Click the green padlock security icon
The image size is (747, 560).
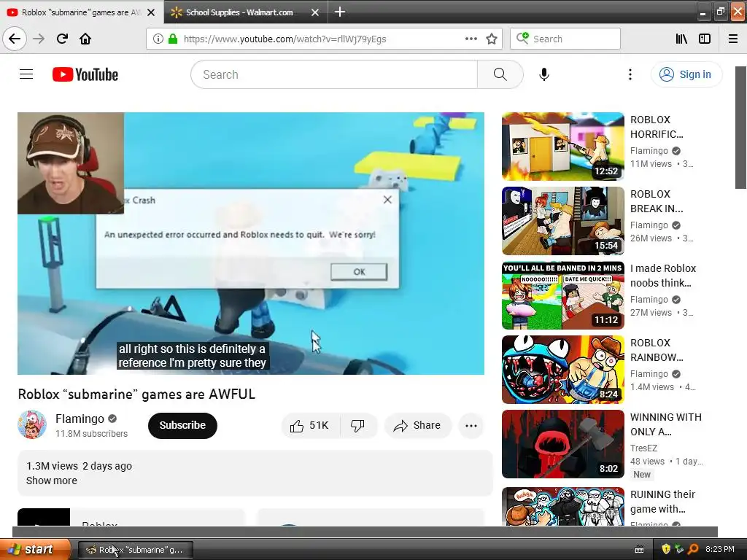click(x=172, y=39)
